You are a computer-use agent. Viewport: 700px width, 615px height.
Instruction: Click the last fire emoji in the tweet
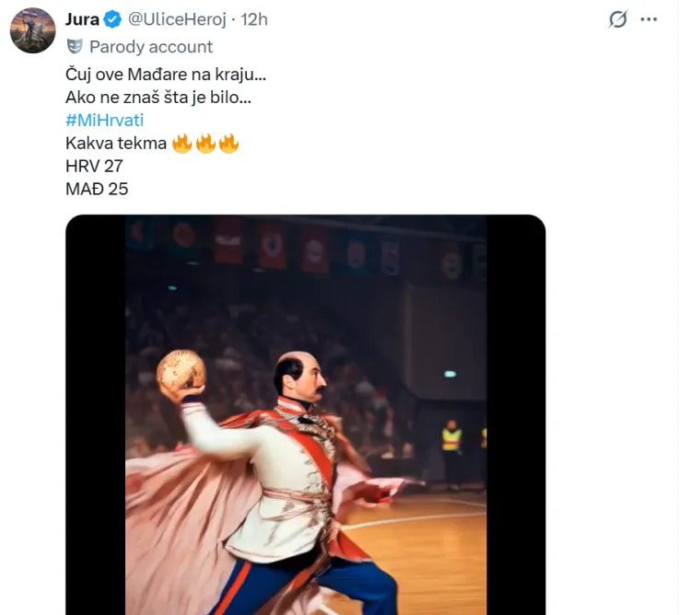pyautogui.click(x=228, y=144)
